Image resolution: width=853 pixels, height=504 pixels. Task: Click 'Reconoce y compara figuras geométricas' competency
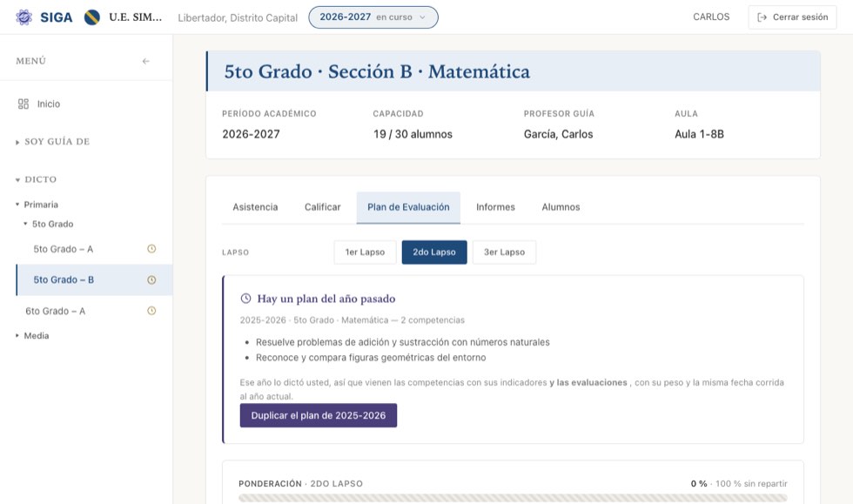click(x=371, y=358)
